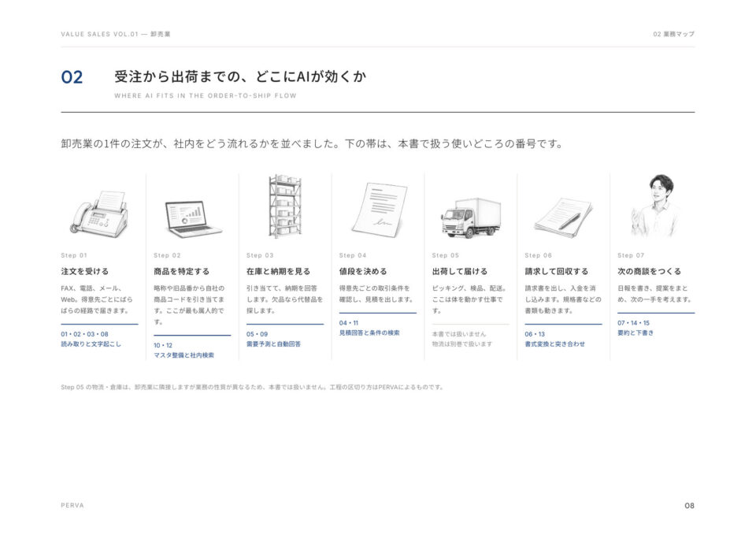Click the PERVA footer label
756x535 pixels.
pos(72,505)
